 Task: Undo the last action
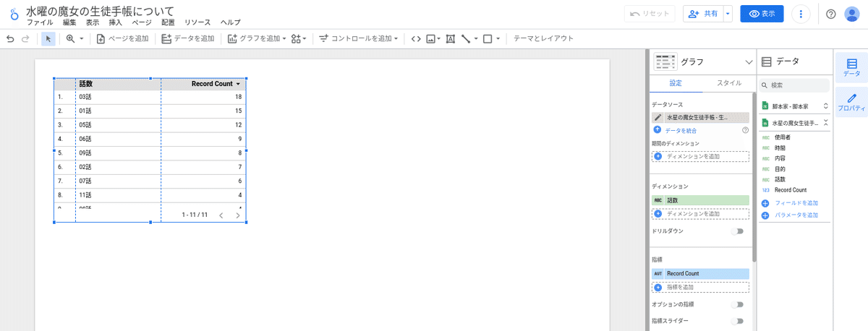pos(10,38)
